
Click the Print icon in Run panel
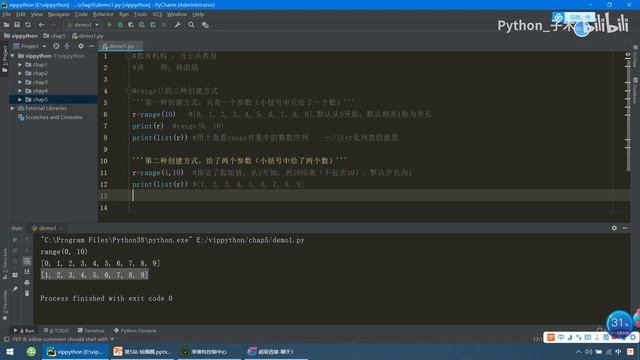pyautogui.click(x=27, y=282)
